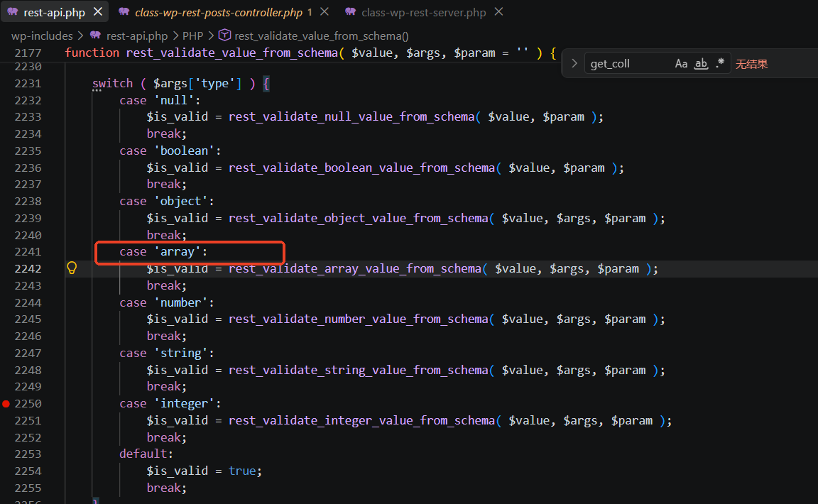Click PHP elephant icon in breadcrumb path
Screen dimensions: 818x504
coord(95,35)
